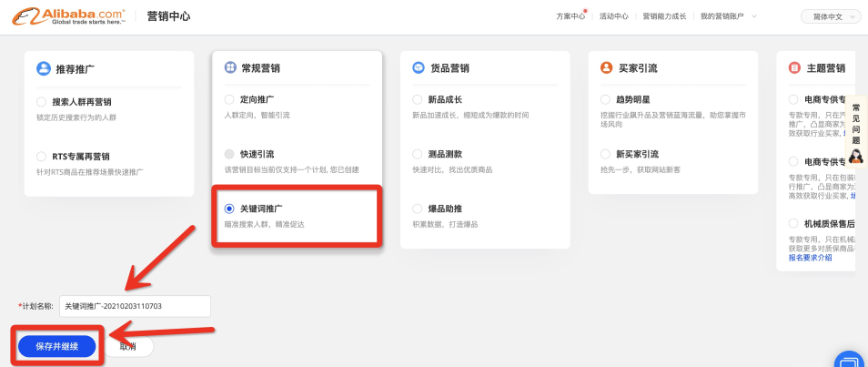The image size is (868, 367).
Task: Select the 搜索人群再营销 radio option
Action: 42,102
